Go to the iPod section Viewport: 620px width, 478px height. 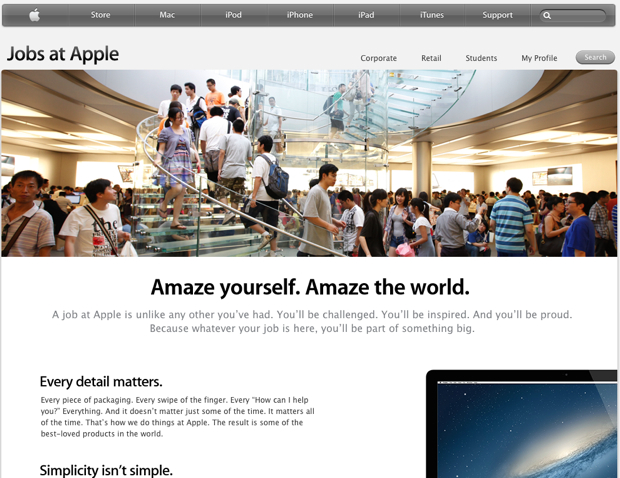pyautogui.click(x=233, y=15)
